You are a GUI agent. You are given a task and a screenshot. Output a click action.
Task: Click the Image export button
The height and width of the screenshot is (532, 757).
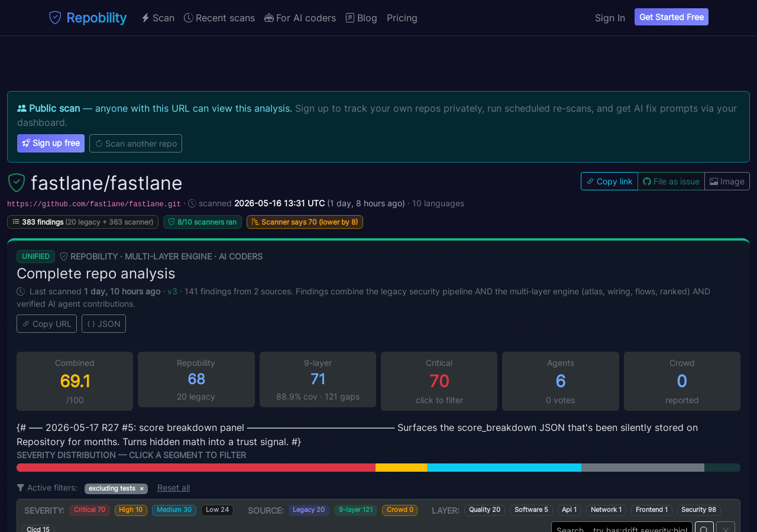727,181
